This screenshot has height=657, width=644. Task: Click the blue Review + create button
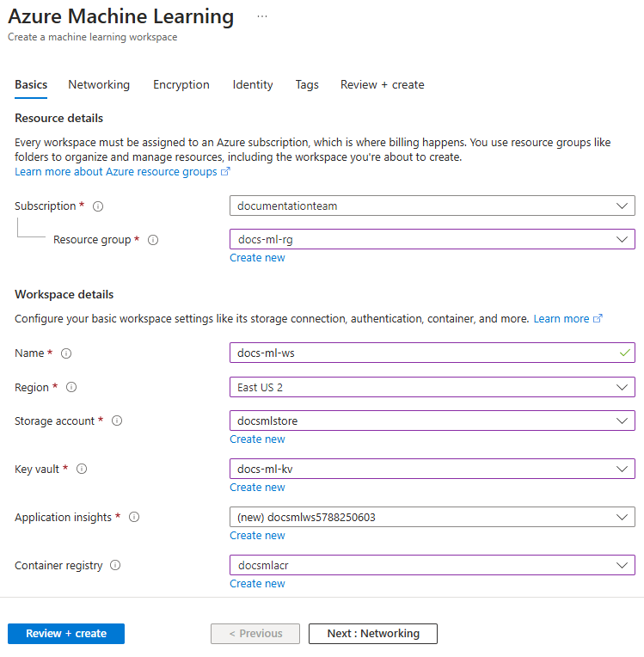[x=66, y=634]
